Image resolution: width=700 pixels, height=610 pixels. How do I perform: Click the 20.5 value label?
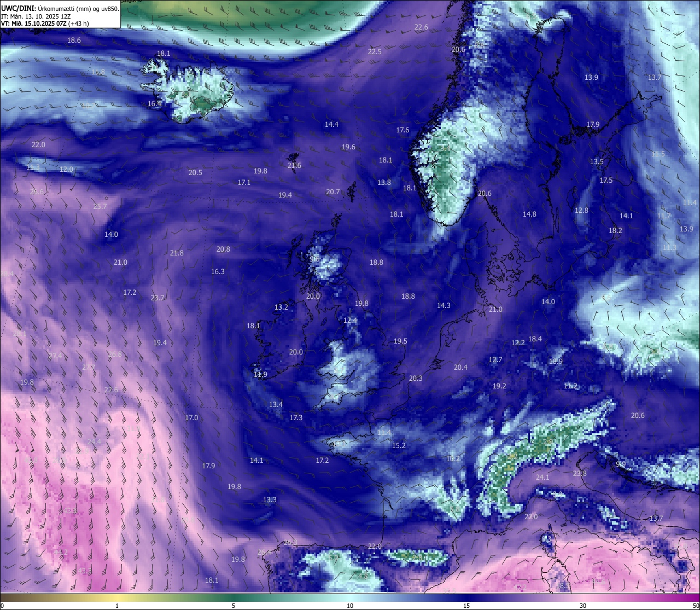click(195, 173)
